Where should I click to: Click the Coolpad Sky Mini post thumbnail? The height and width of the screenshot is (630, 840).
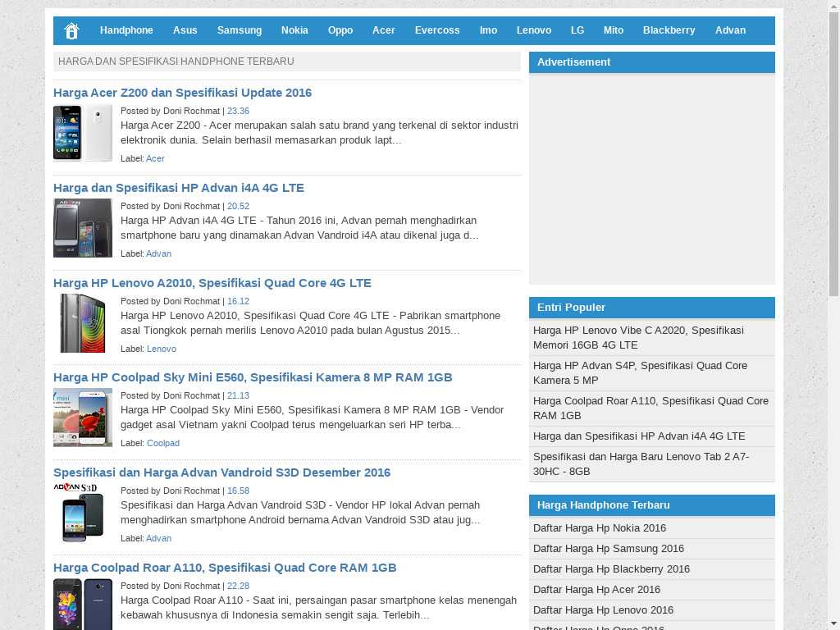pyautogui.click(x=83, y=418)
